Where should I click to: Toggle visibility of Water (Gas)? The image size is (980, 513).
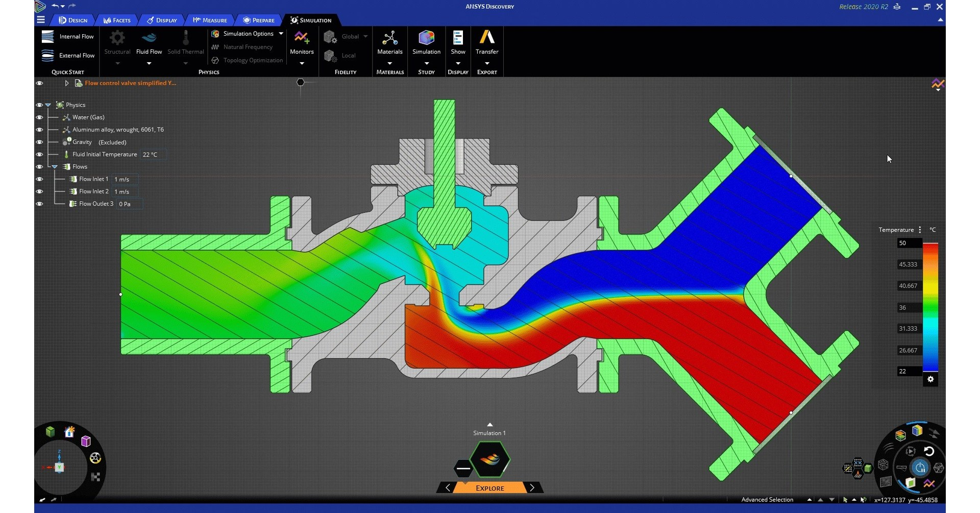[x=39, y=117]
